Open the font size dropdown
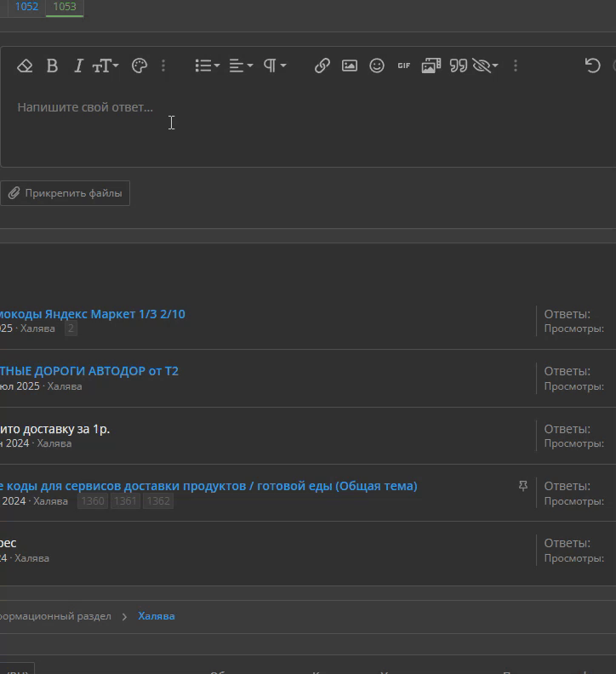616x674 pixels. (106, 66)
